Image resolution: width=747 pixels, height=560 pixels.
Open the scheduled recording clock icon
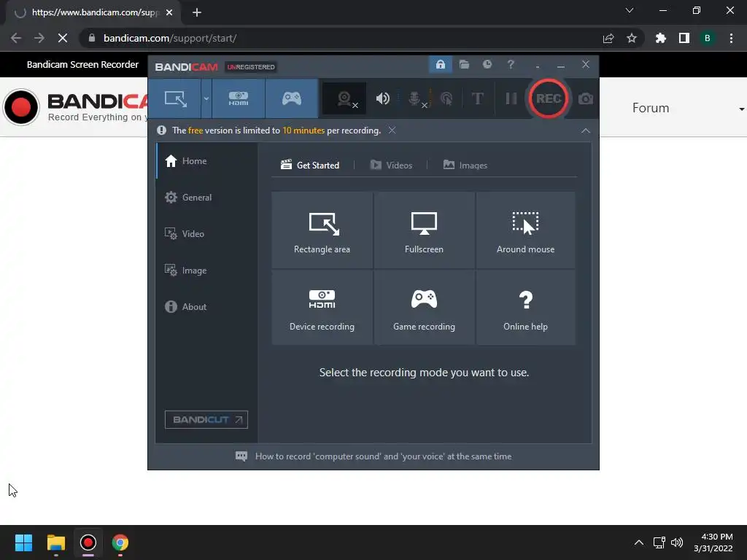point(487,64)
